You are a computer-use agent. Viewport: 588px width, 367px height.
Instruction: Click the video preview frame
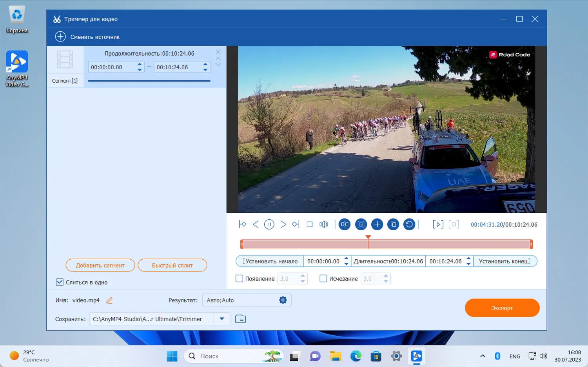387,129
